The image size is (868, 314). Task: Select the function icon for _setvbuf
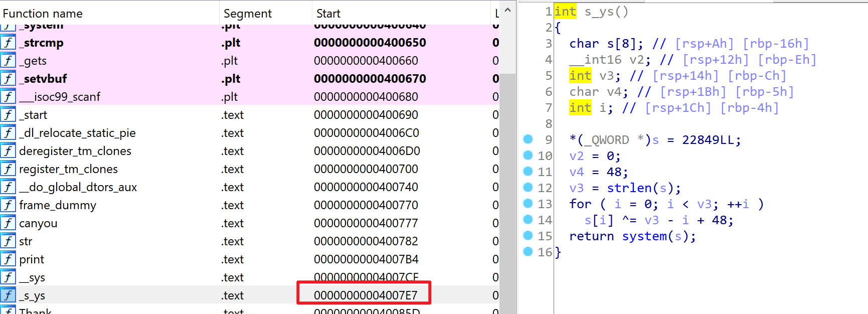[8, 79]
